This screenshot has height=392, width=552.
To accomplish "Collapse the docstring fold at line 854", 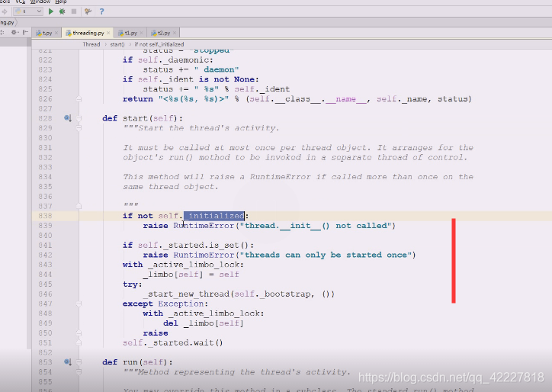I will 79,371.
